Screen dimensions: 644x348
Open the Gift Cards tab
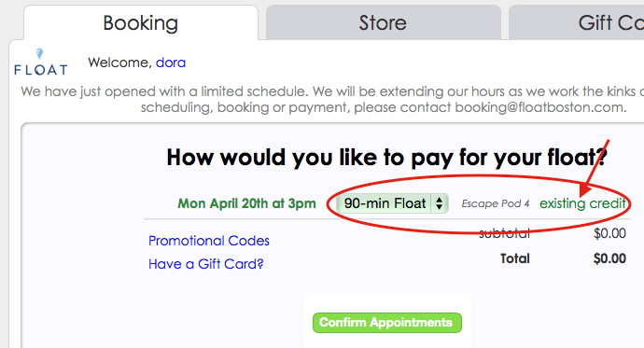tap(577, 22)
